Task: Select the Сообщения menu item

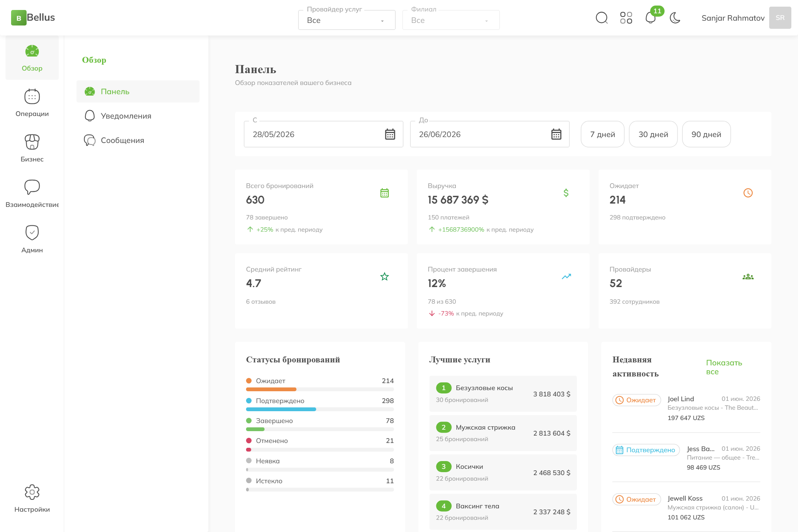Action: tap(138, 140)
